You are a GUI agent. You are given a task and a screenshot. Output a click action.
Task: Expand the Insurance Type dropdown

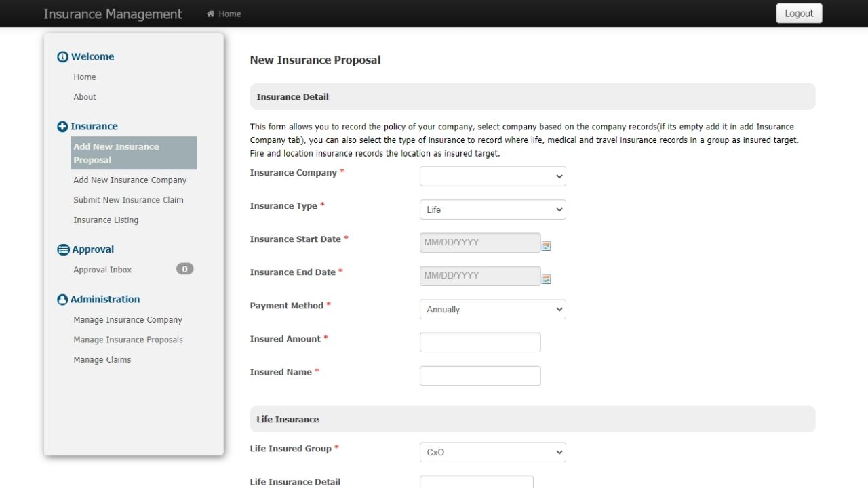point(492,209)
